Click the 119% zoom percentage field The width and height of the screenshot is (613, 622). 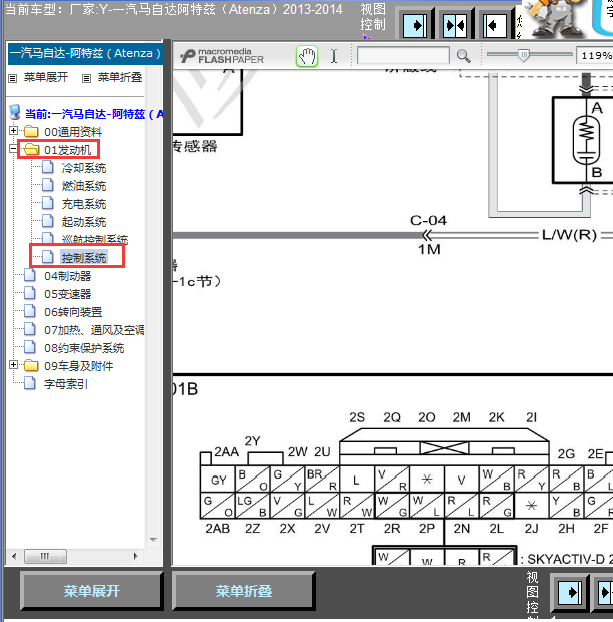[594, 56]
